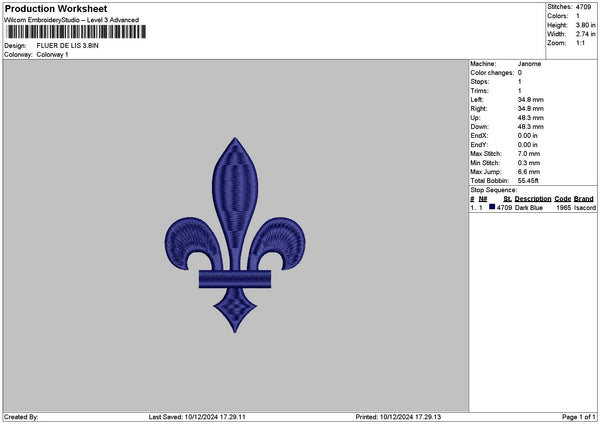Click the Isacord brand cell
The width and height of the screenshot is (600, 424).
[x=585, y=208]
